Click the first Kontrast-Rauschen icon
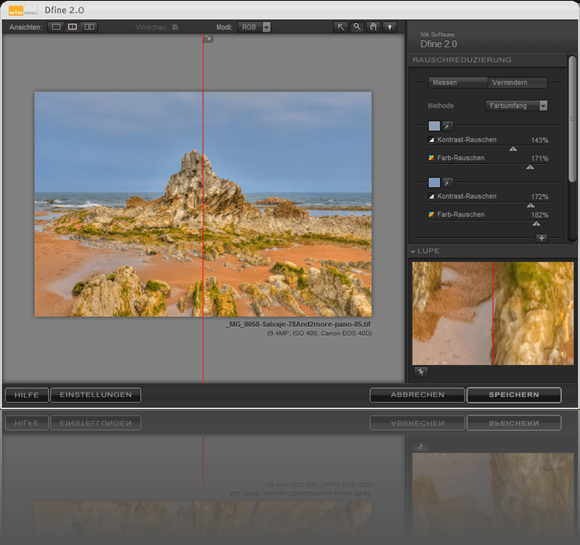Screen dimensions: 580x545 point(431,140)
